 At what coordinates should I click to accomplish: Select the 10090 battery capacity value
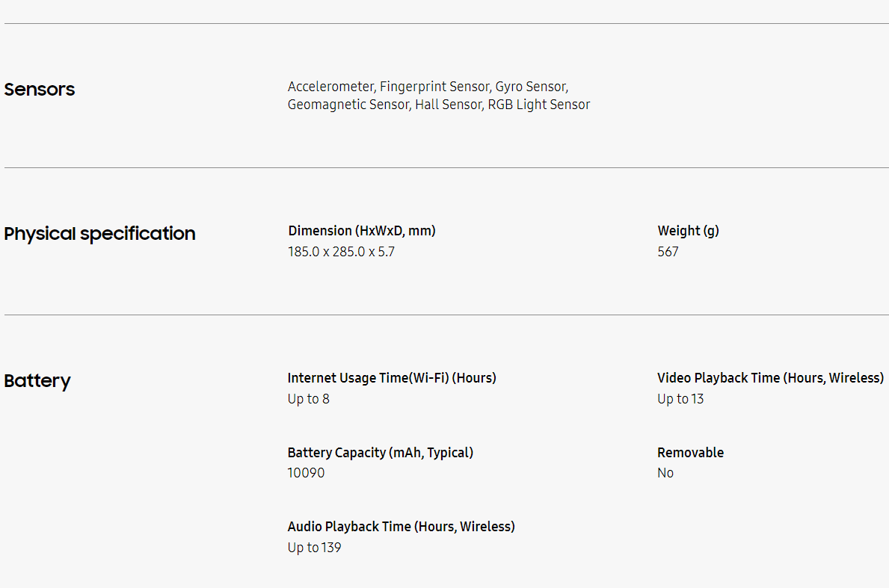pos(306,473)
